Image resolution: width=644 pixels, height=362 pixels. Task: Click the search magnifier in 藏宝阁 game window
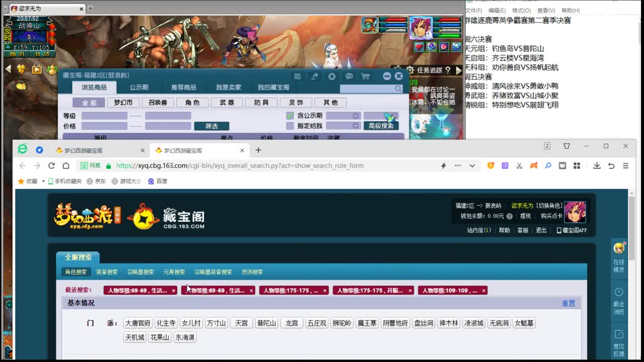click(398, 88)
